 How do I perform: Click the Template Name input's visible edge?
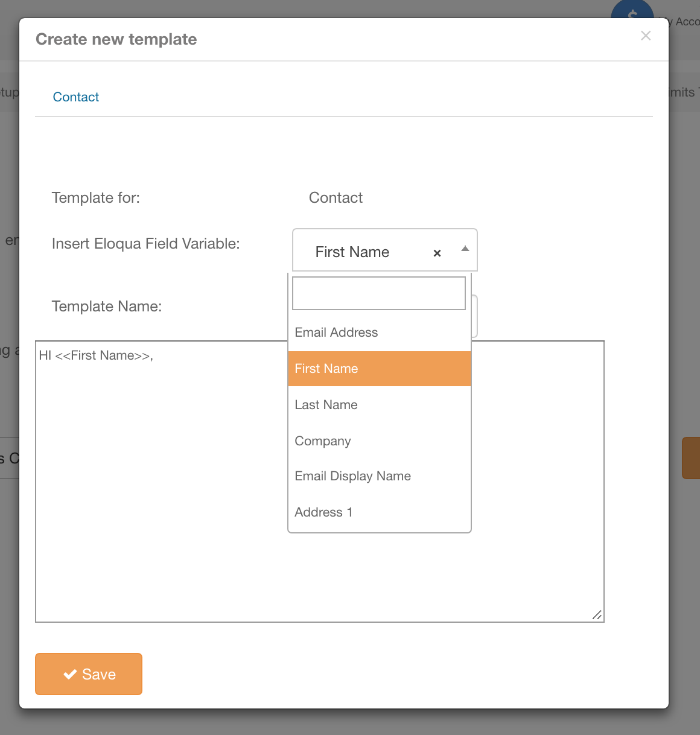tap(475, 316)
